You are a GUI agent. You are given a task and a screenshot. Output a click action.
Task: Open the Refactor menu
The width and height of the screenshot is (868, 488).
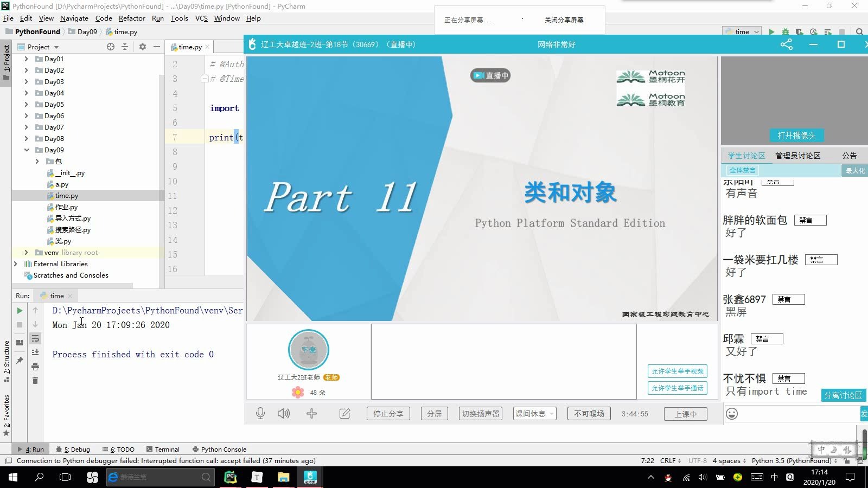[x=132, y=18]
